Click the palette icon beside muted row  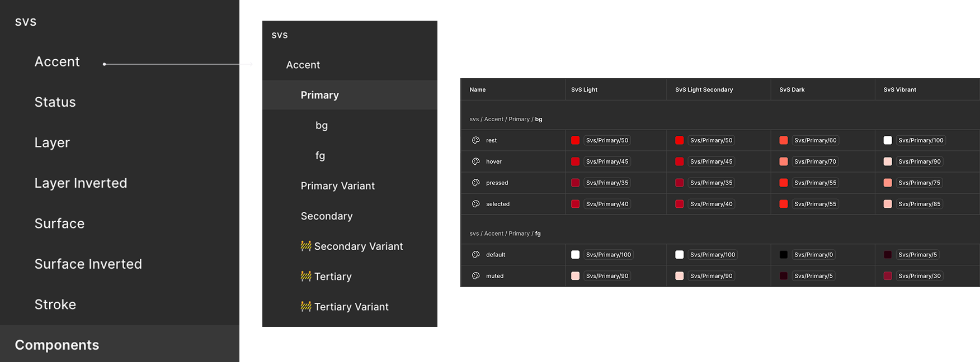475,276
